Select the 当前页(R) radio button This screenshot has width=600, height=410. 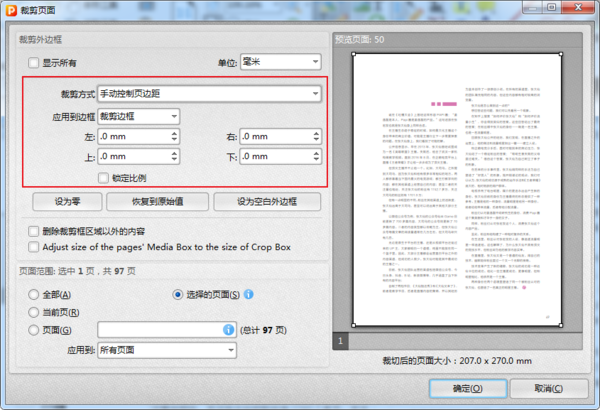pos(34,312)
